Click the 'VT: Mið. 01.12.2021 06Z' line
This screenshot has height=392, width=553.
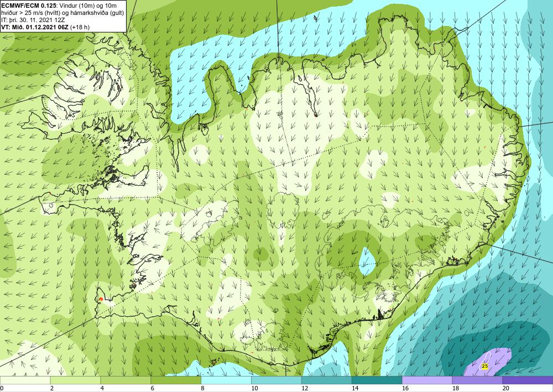click(35, 27)
